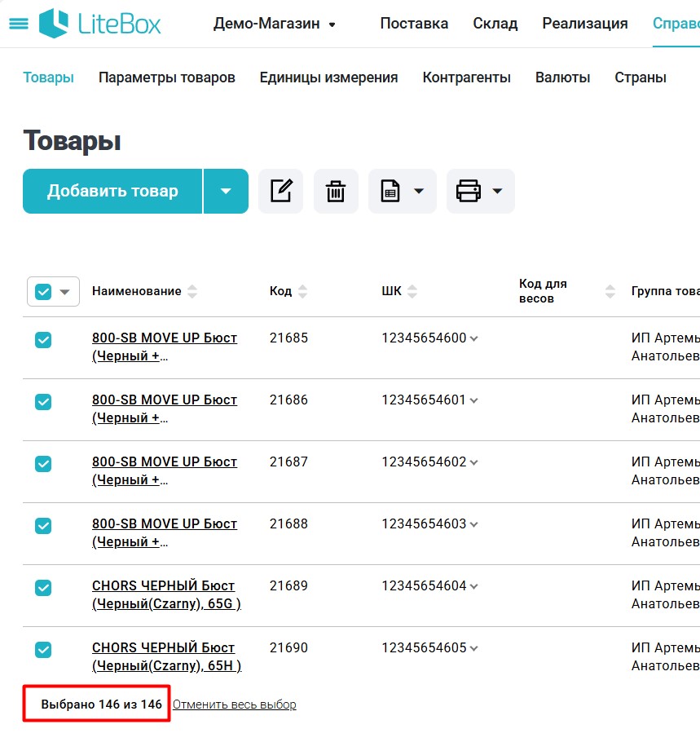The height and width of the screenshot is (742, 700).
Task: Uncheck product with code 21689
Action: click(x=43, y=588)
